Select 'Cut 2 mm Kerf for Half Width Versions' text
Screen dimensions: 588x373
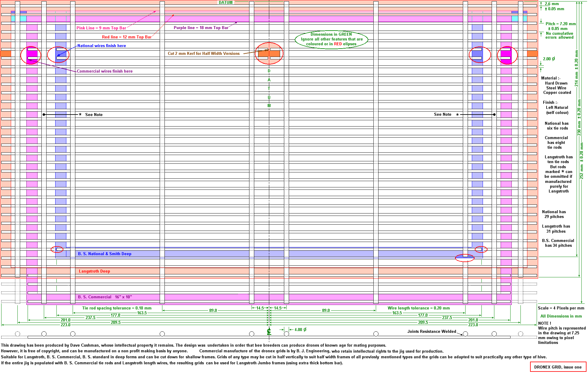[x=204, y=53]
